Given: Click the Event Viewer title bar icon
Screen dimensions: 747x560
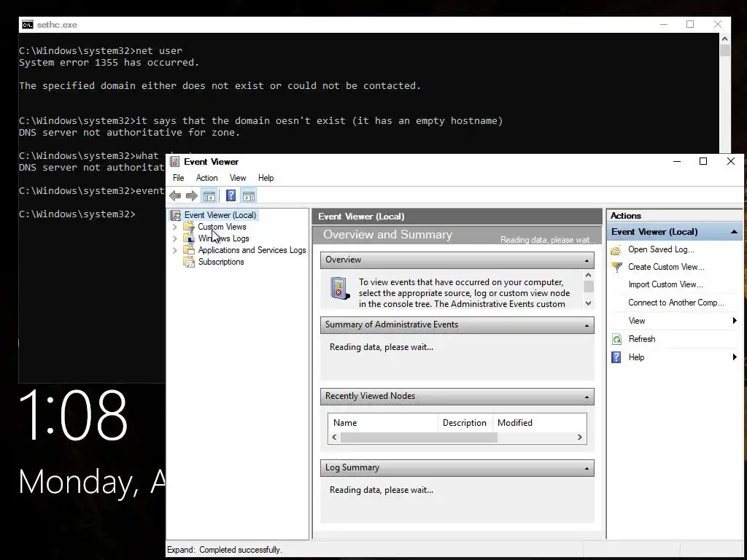Looking at the screenshot, I should [175, 161].
